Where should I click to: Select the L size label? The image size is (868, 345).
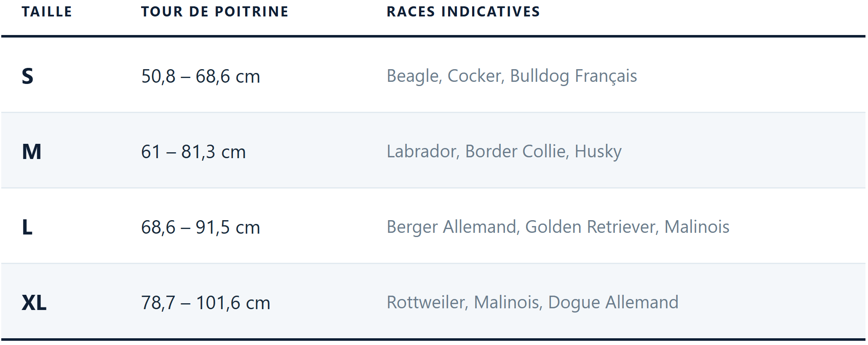pos(27,227)
